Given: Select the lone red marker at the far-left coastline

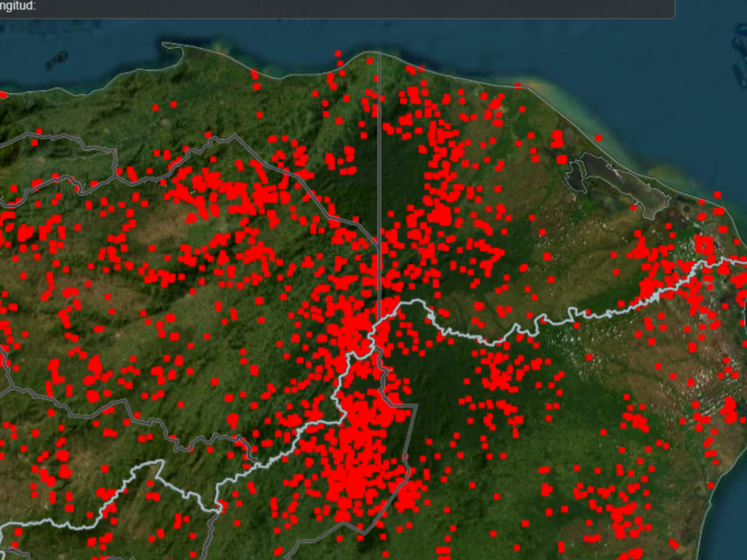Looking at the screenshot, I should [3, 95].
